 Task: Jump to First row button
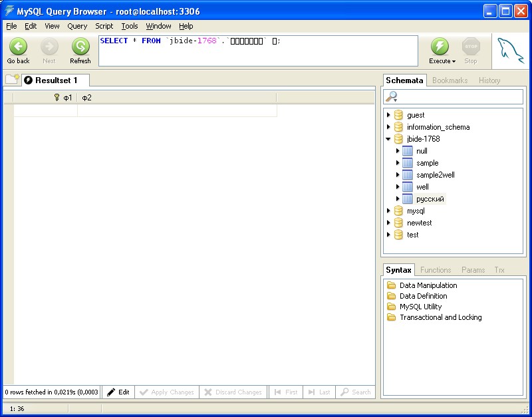click(x=286, y=392)
